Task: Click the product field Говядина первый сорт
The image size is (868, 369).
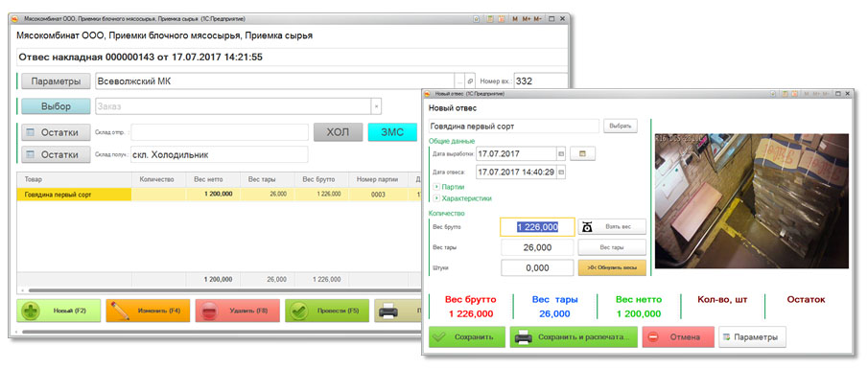Action: (514, 127)
